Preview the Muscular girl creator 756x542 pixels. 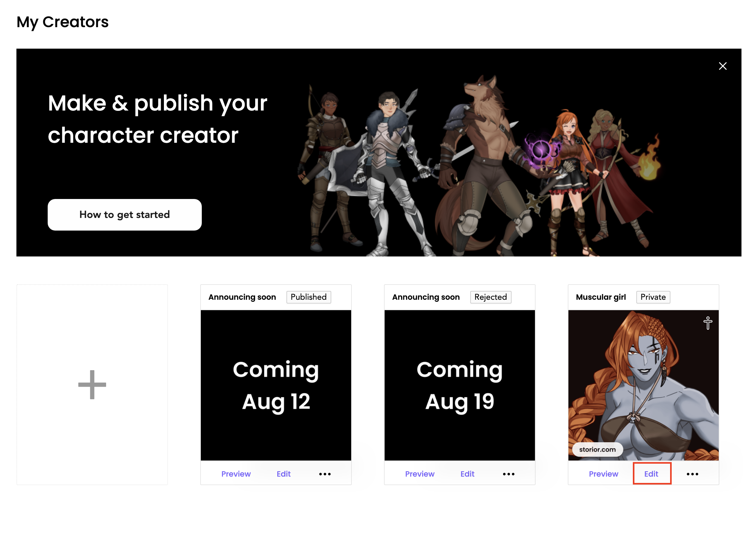[x=603, y=474]
